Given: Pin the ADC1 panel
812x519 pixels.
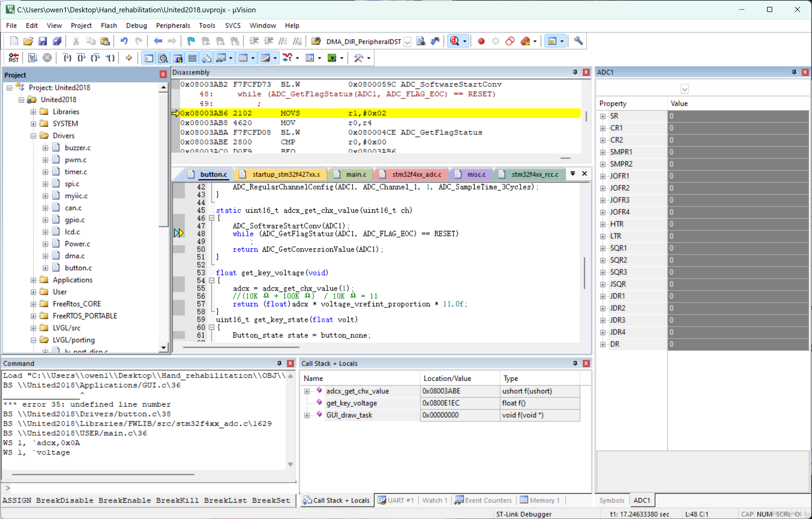Looking at the screenshot, I should tap(794, 72).
